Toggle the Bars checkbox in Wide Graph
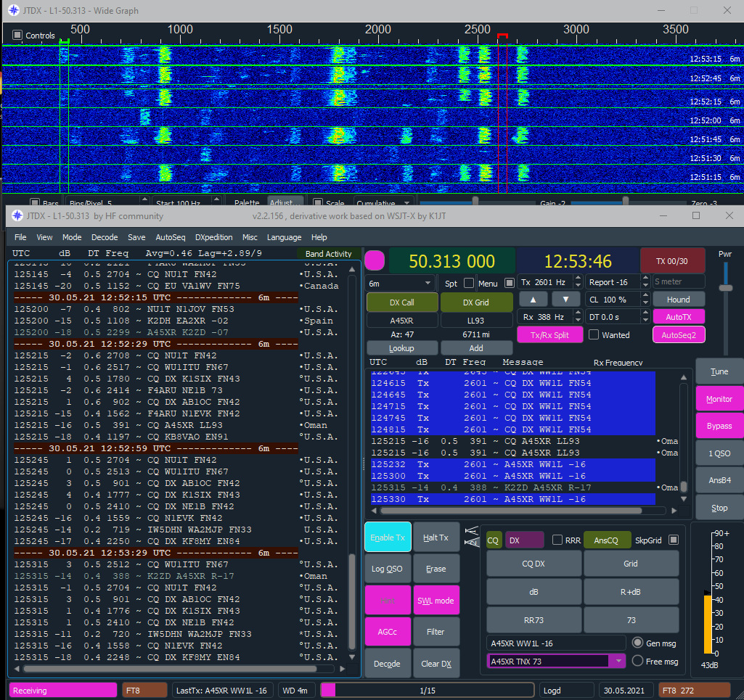Screen dimensions: 744x700 coord(35,202)
